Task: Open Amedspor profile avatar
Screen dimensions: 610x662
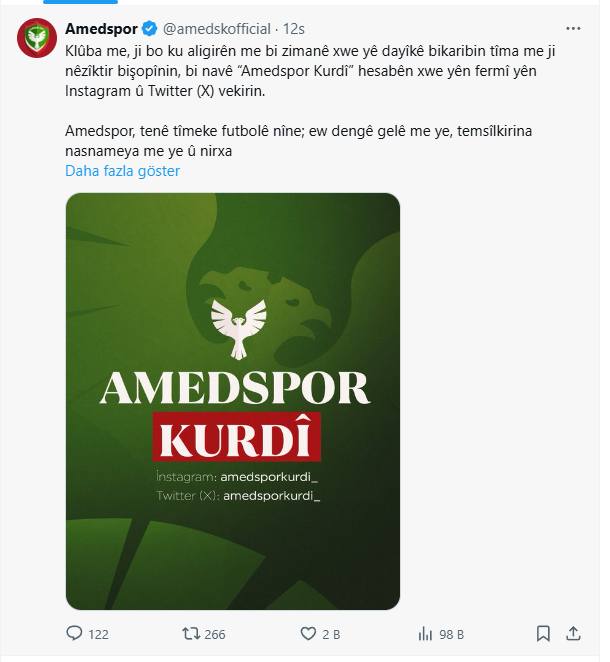Action: [37, 38]
